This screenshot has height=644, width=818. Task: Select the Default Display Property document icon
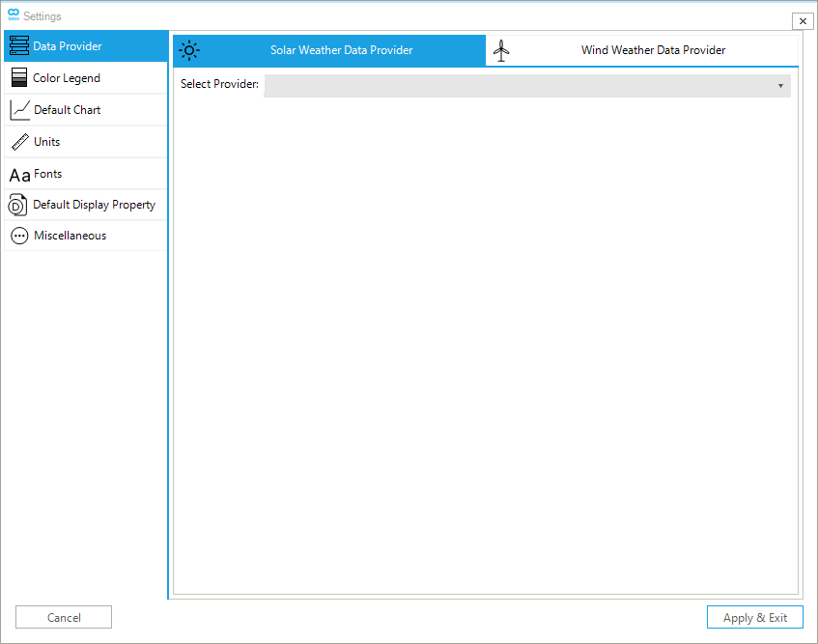click(18, 205)
